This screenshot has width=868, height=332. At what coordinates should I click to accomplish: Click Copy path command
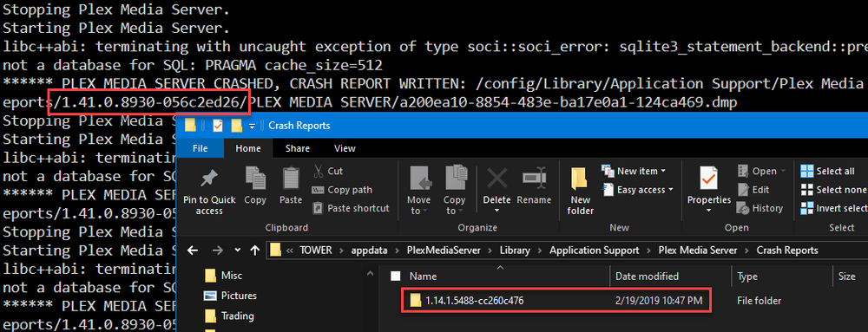coord(341,190)
